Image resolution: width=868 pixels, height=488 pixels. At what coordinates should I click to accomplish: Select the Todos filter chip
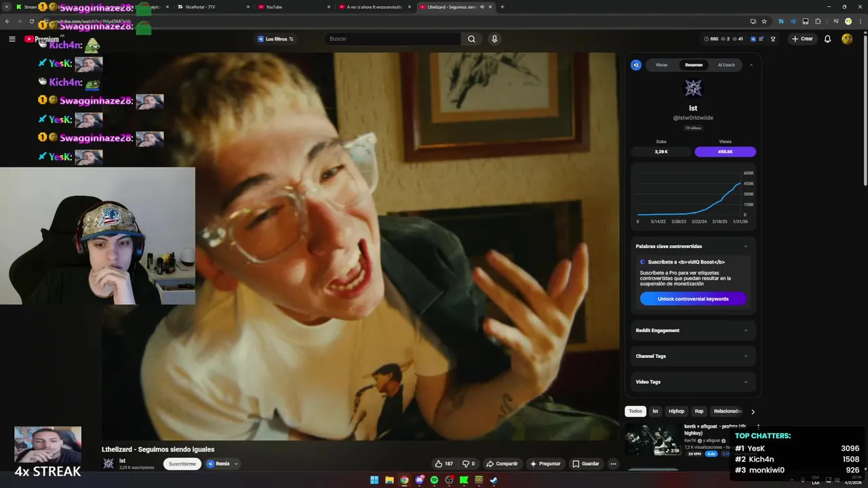[635, 411]
